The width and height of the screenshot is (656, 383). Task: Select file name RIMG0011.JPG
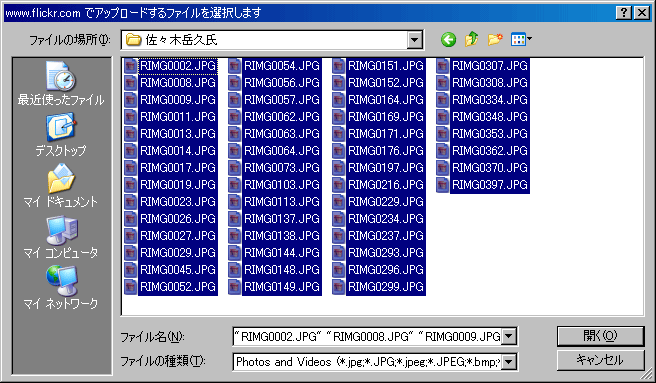click(178, 117)
